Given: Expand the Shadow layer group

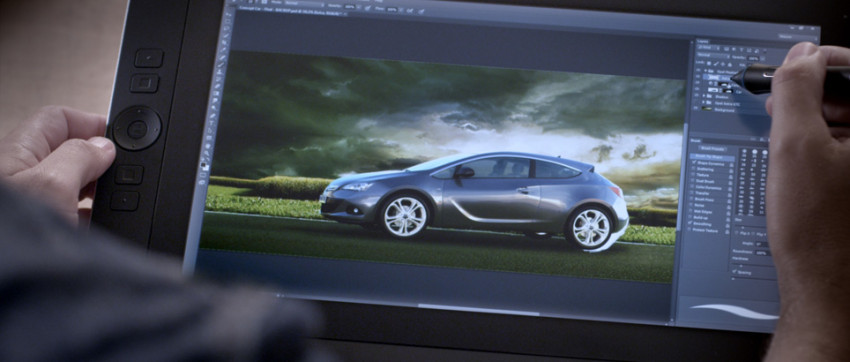Looking at the screenshot, I should (704, 96).
